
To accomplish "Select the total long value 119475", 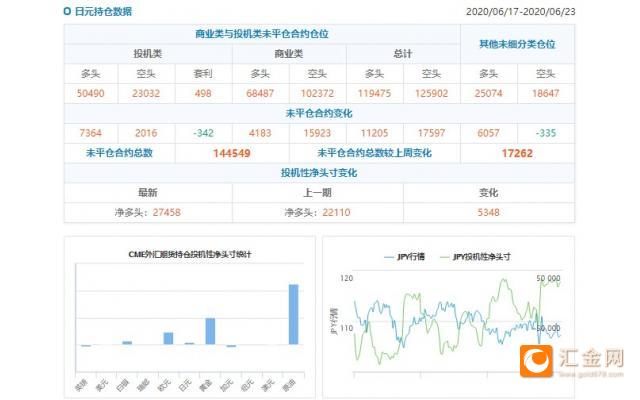I will click(x=374, y=93).
